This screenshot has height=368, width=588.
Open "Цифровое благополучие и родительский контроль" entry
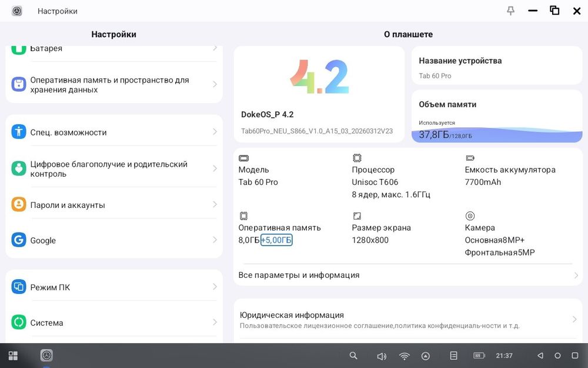tap(114, 168)
